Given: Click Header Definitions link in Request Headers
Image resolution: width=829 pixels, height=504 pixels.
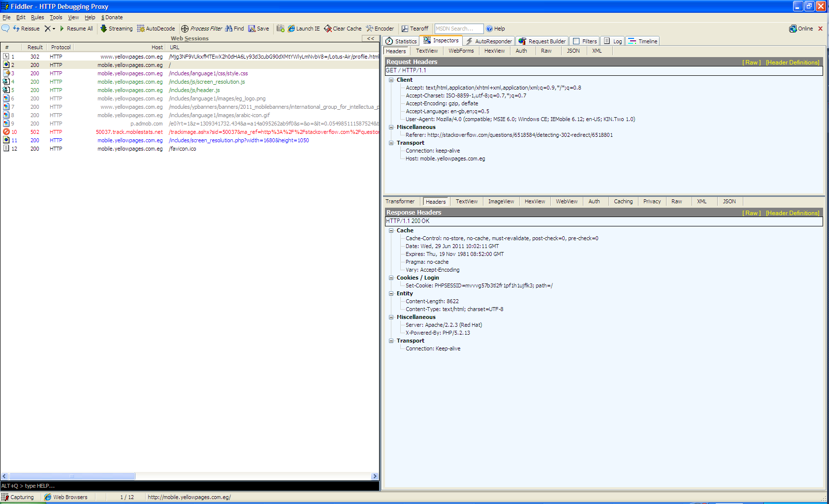Looking at the screenshot, I should tap(793, 63).
